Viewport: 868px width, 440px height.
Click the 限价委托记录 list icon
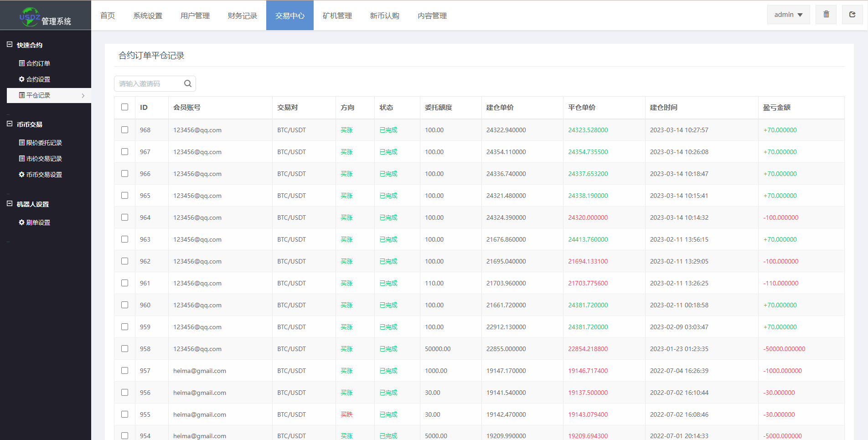click(21, 143)
